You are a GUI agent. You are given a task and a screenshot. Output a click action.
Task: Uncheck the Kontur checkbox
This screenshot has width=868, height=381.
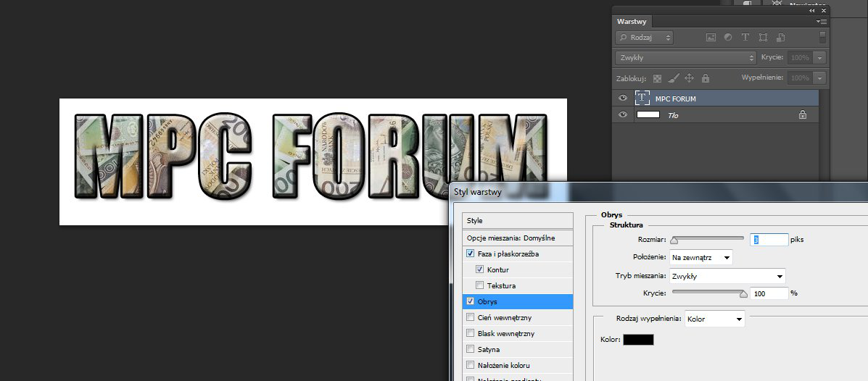(x=480, y=270)
